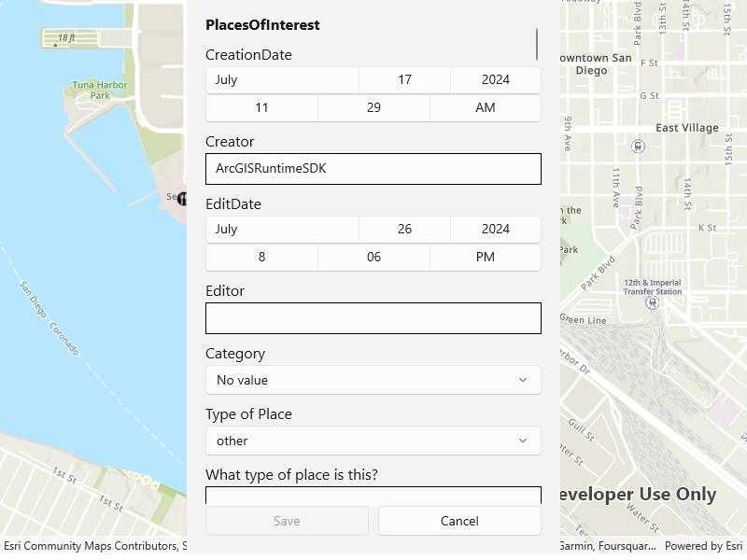Click the 18 ft depth marker on the pier
This screenshot has width=747, height=560.
coord(63,37)
